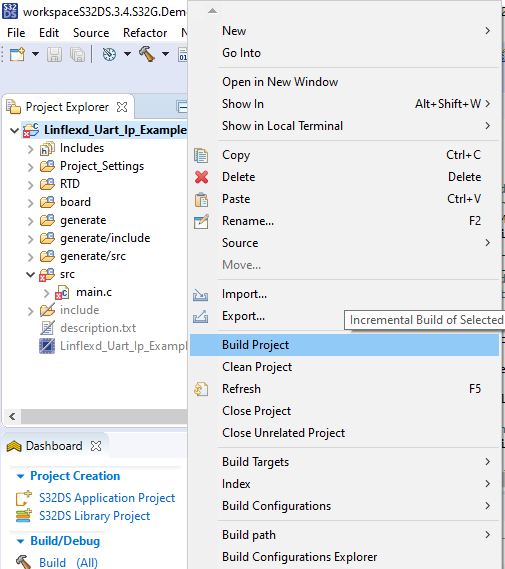Viewport: 505px width, 569px height.
Task: Click the Build (All) dashboard link
Action: 68,562
